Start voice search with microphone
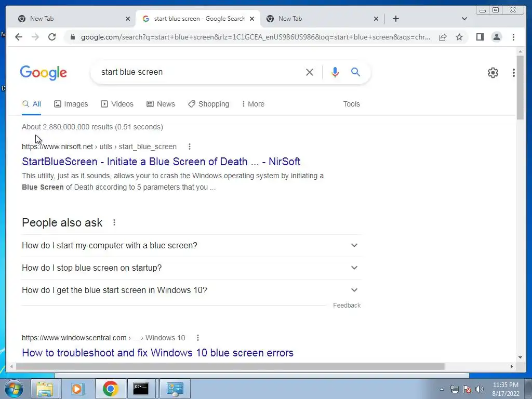Image resolution: width=532 pixels, height=399 pixels. click(x=335, y=72)
